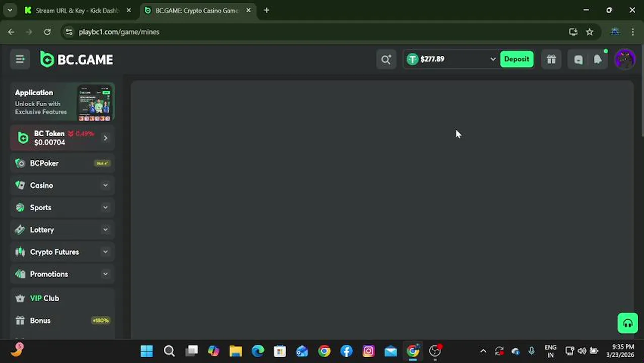Open the wallet balance dropdown arrow

click(493, 59)
